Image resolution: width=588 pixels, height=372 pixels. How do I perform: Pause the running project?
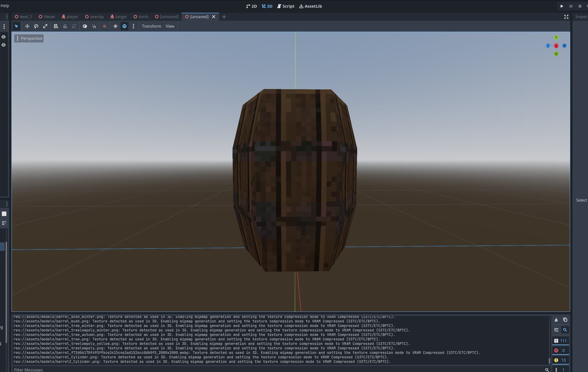pyautogui.click(x=571, y=6)
